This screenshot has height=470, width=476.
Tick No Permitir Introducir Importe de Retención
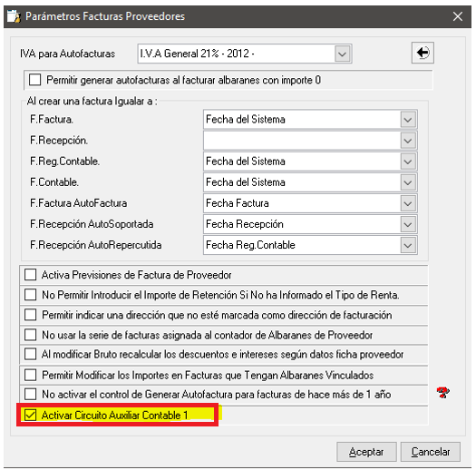pos(30,294)
